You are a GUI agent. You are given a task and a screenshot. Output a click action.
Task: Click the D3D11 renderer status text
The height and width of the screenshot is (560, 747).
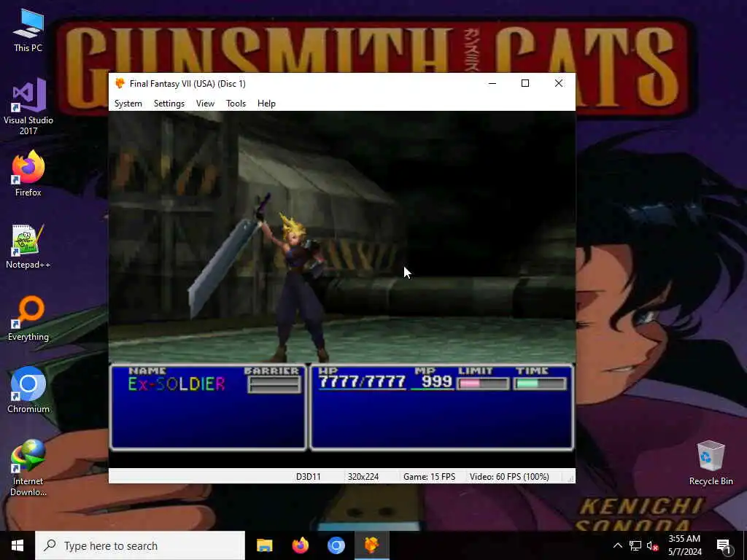309,477
